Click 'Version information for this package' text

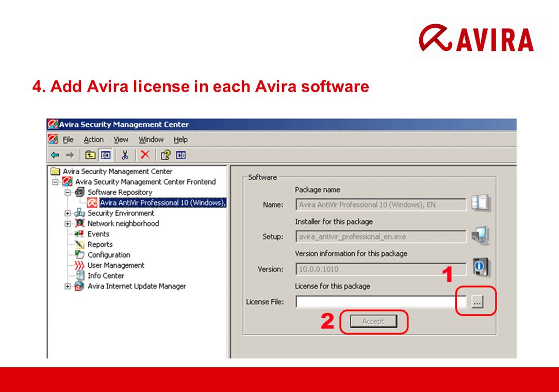(351, 253)
